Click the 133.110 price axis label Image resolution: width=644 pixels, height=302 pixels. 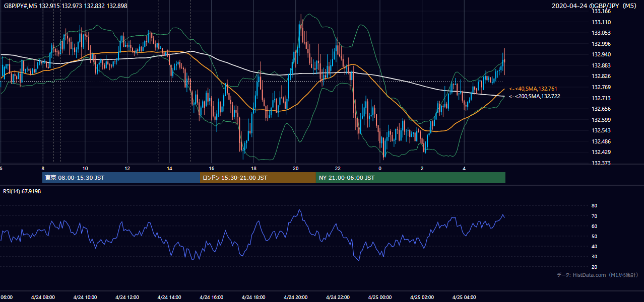click(601, 22)
